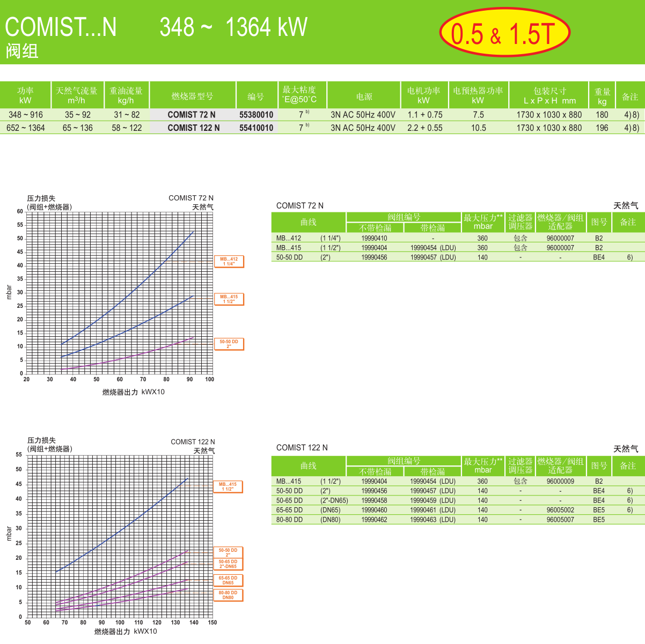Click the MB...415 orange label on COMIST 122 N chart
The height and width of the screenshot is (644, 645).
(x=228, y=487)
